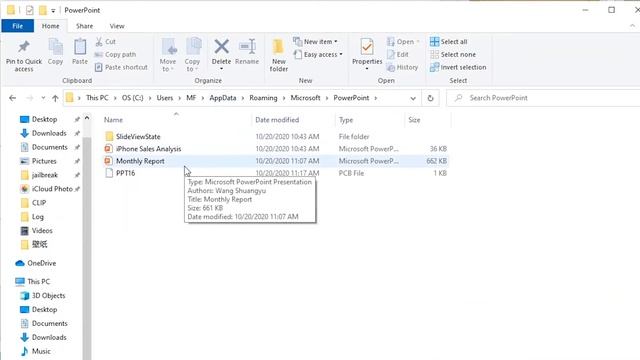
Task: Click the Delete X icon
Action: point(221,47)
